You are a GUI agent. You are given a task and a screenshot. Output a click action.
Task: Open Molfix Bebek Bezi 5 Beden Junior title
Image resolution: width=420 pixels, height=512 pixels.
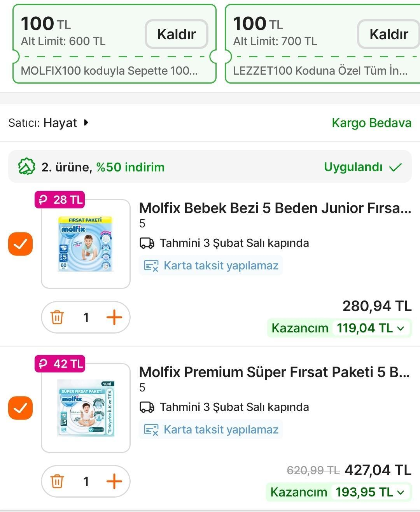click(275, 208)
